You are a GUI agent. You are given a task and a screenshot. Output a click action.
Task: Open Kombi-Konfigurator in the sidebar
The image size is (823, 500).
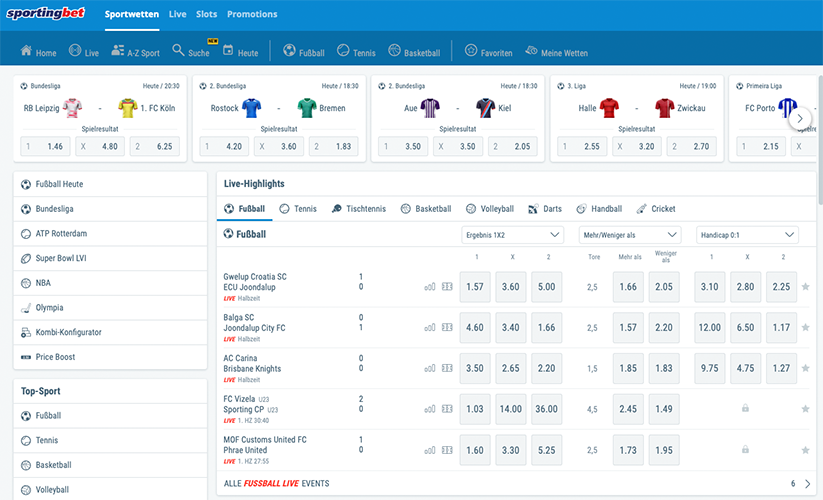tap(110, 332)
